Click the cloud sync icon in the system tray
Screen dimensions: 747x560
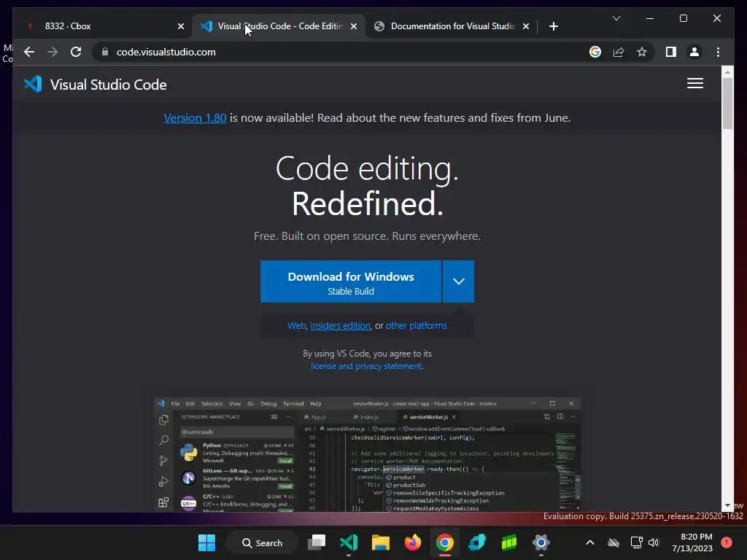(x=613, y=542)
